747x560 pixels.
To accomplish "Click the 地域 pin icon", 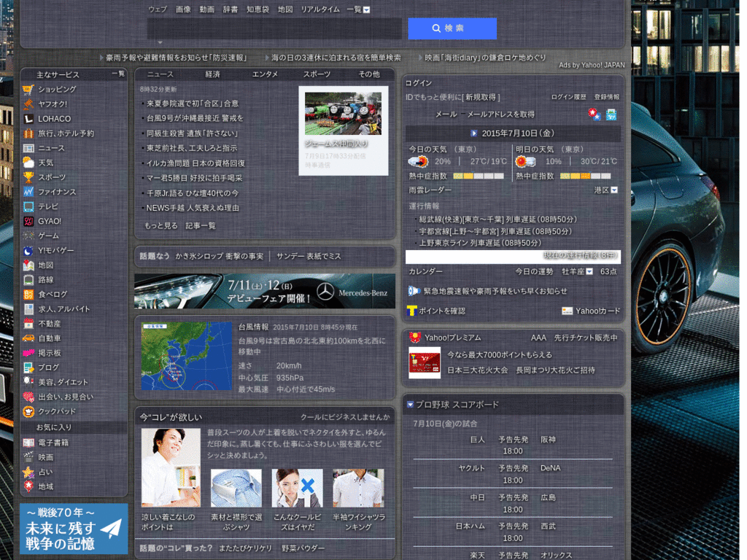I will [x=28, y=486].
